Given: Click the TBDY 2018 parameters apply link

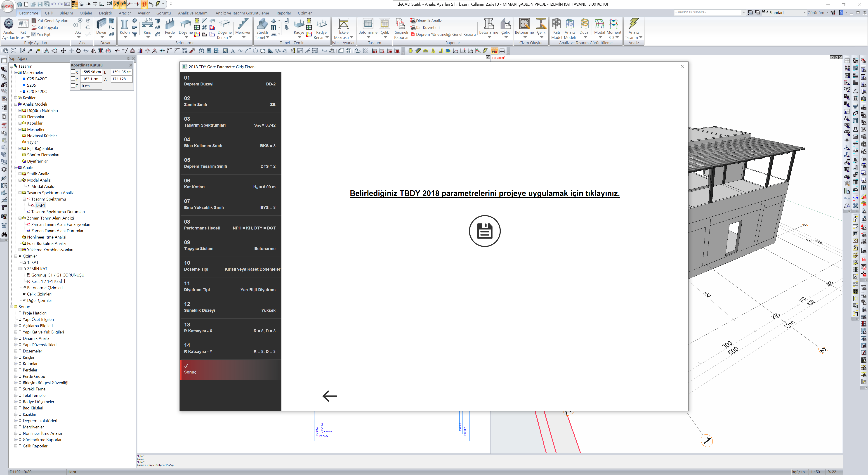Looking at the screenshot, I should click(x=485, y=193).
